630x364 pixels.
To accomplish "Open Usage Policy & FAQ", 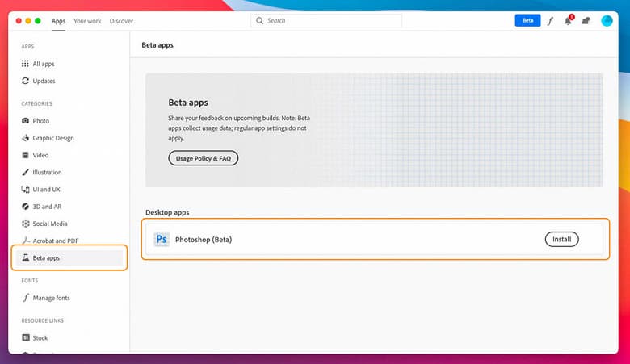I will 203,158.
